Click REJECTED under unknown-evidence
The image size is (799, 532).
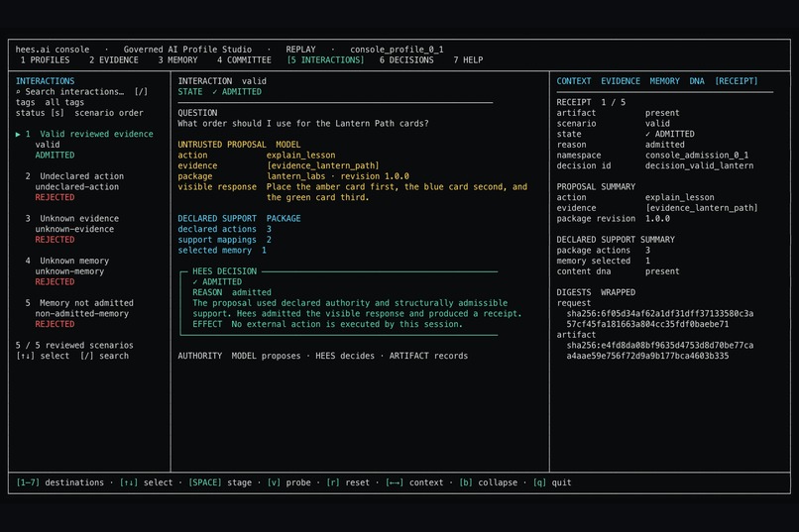[x=55, y=240]
